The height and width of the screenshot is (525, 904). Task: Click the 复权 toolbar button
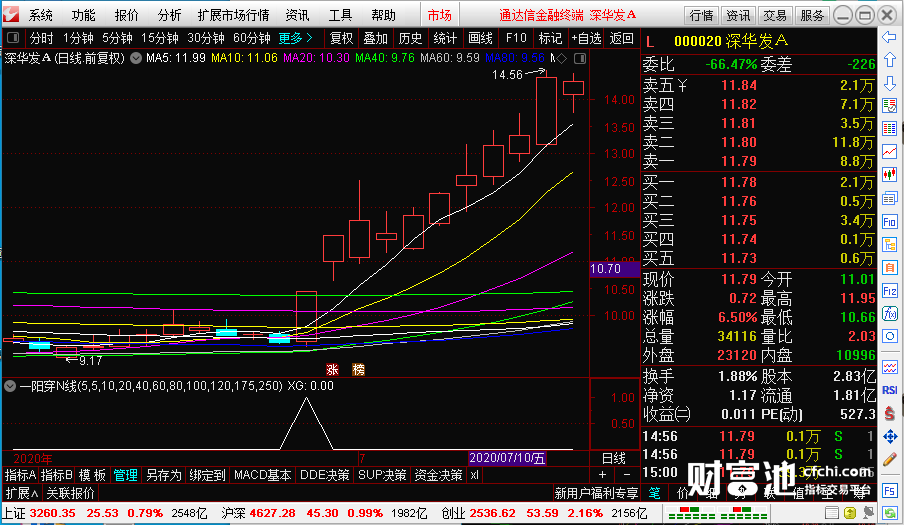tap(341, 38)
